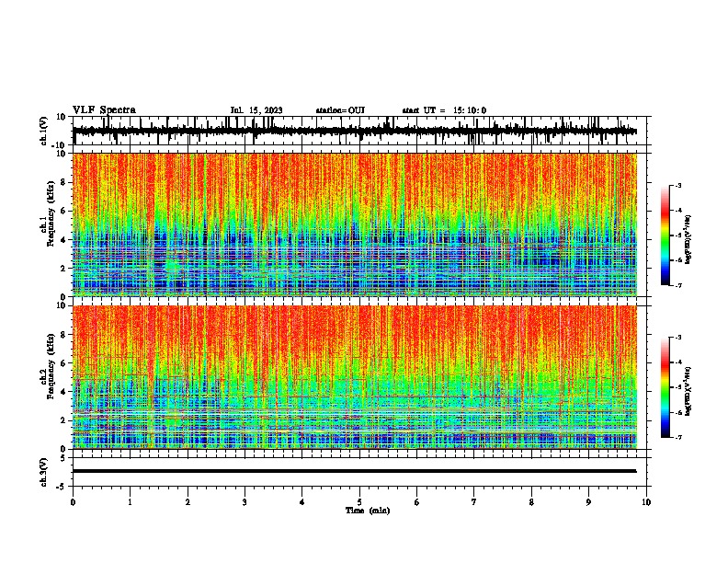Click time axis tick label "7"
The width and height of the screenshot is (728, 563).
point(474,502)
